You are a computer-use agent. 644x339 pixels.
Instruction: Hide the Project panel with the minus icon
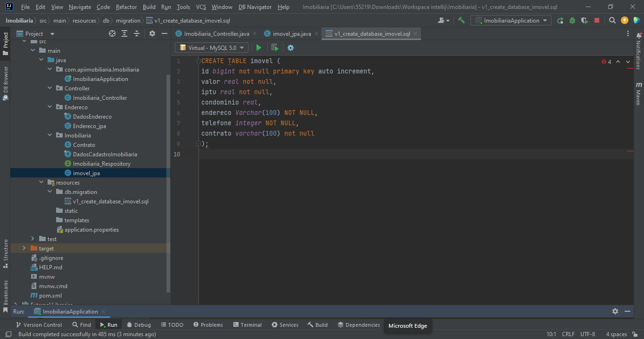pos(164,33)
